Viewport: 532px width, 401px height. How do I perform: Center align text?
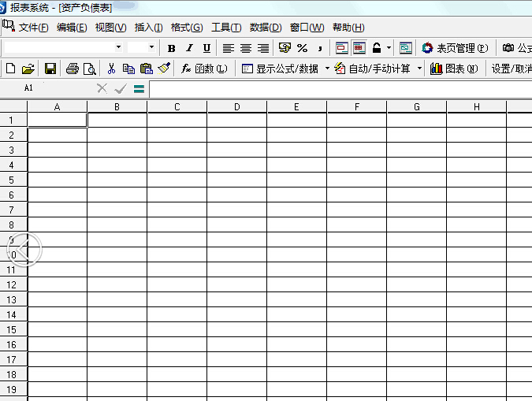[x=246, y=48]
